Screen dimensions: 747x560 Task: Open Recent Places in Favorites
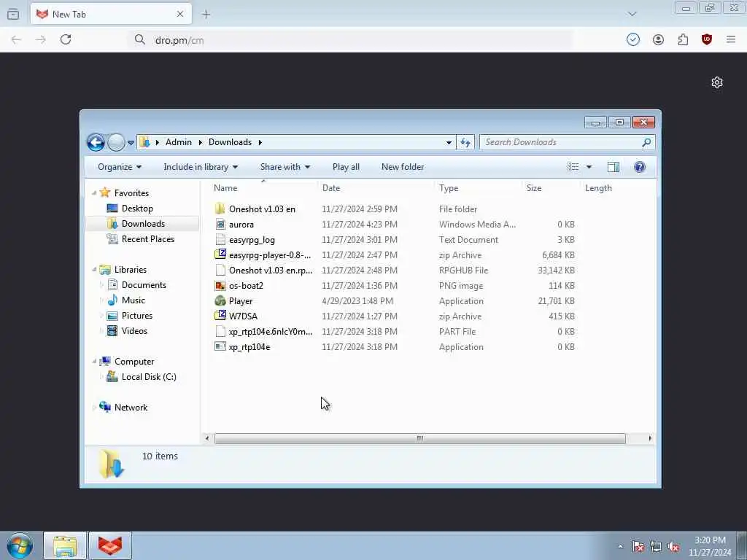pyautogui.click(x=147, y=239)
